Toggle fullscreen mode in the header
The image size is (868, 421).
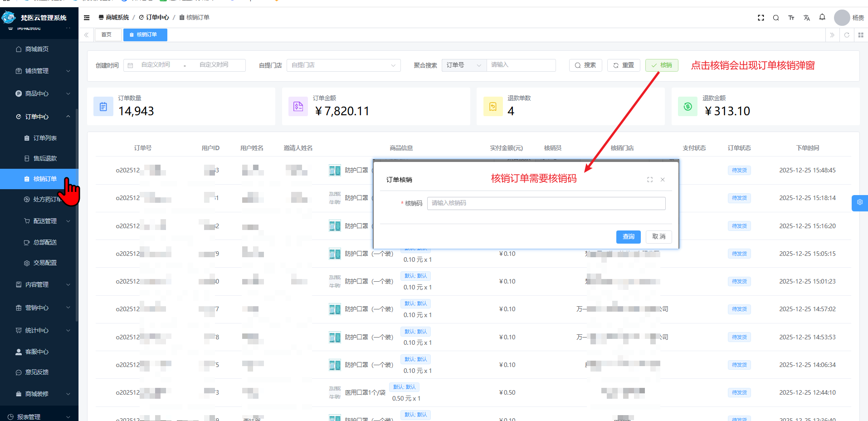click(x=761, y=18)
